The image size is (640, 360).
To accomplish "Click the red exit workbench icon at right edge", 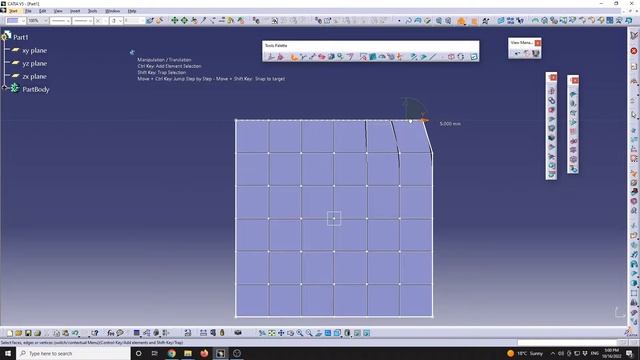I will tap(633, 51).
